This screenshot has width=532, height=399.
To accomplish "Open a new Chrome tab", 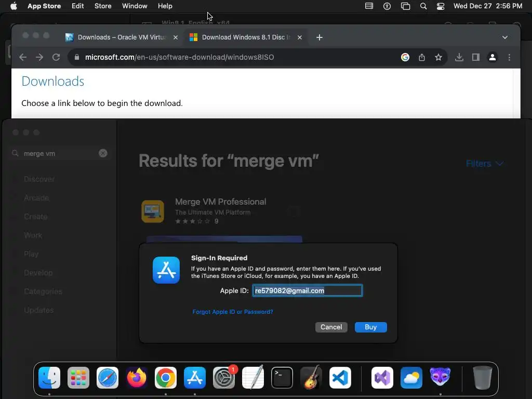I will coord(320,37).
